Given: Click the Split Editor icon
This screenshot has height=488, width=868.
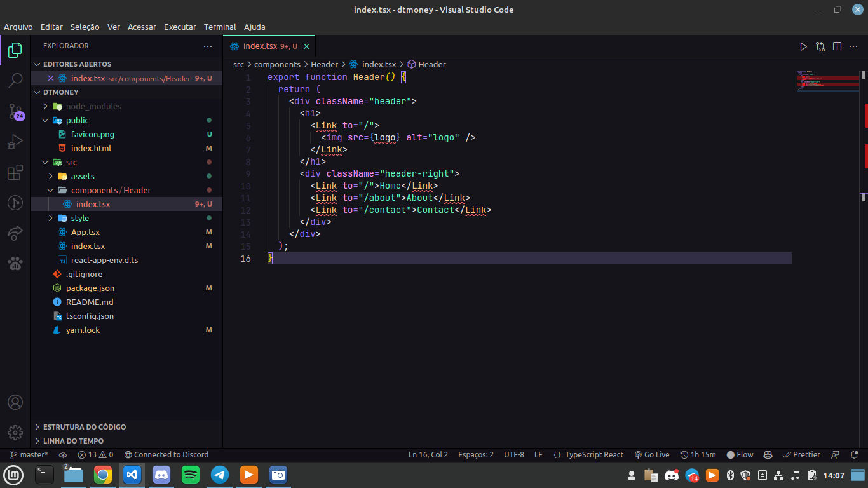Looking at the screenshot, I should pyautogui.click(x=837, y=46).
